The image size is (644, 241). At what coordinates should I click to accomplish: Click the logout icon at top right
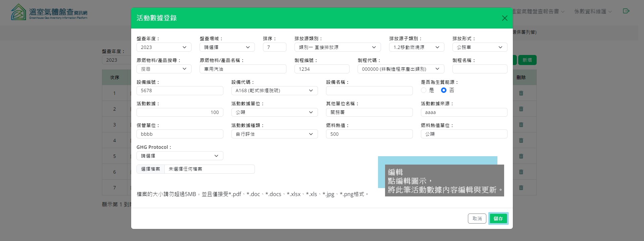coord(626,11)
